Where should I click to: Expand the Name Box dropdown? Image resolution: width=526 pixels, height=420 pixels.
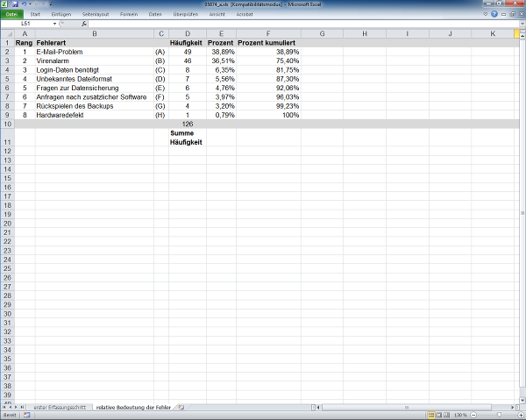tap(54, 24)
